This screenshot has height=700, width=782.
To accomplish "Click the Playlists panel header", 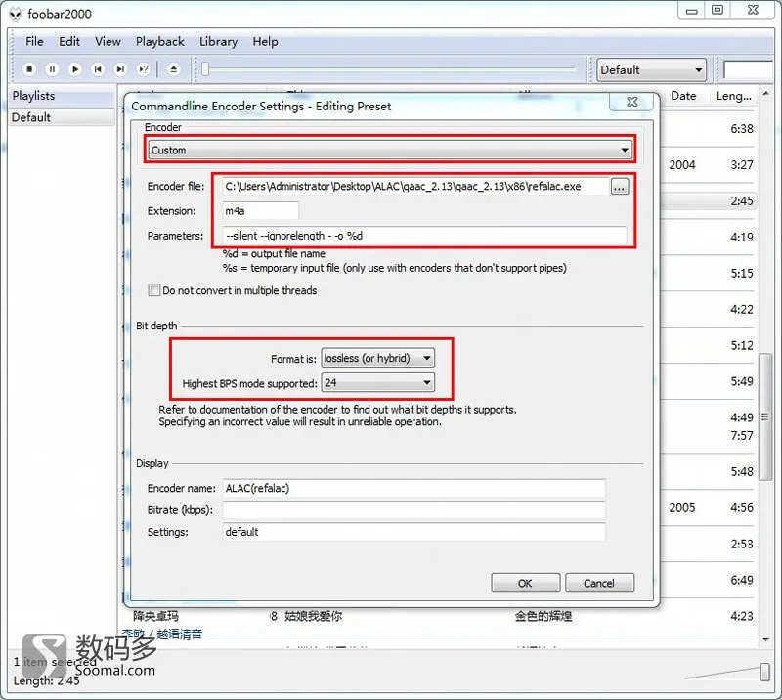I will [x=62, y=96].
